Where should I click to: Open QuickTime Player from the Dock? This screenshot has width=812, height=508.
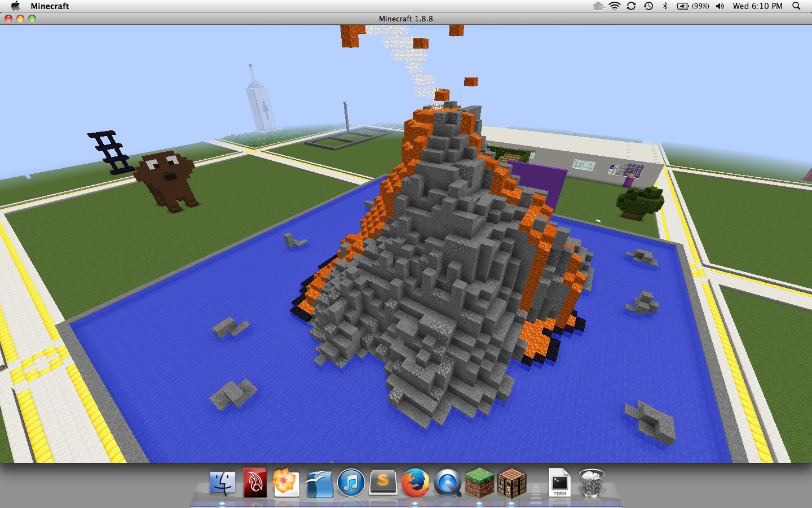tap(448, 483)
